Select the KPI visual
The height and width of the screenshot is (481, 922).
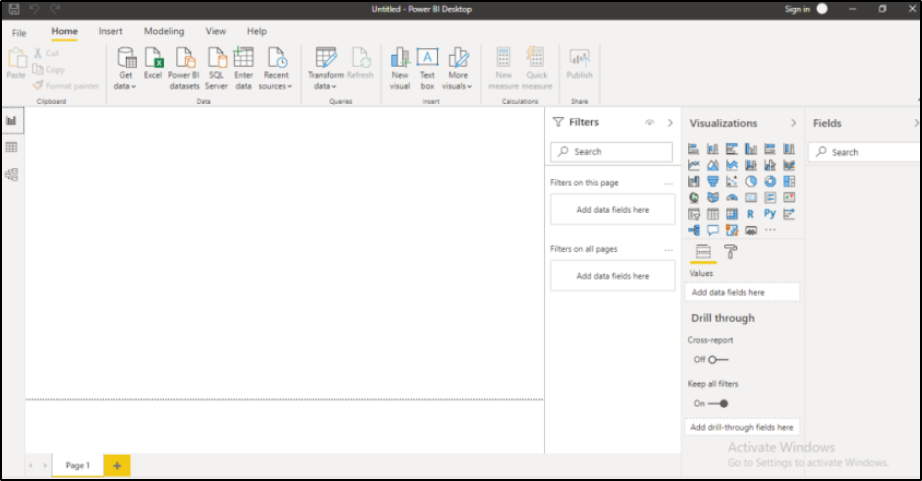click(789, 198)
